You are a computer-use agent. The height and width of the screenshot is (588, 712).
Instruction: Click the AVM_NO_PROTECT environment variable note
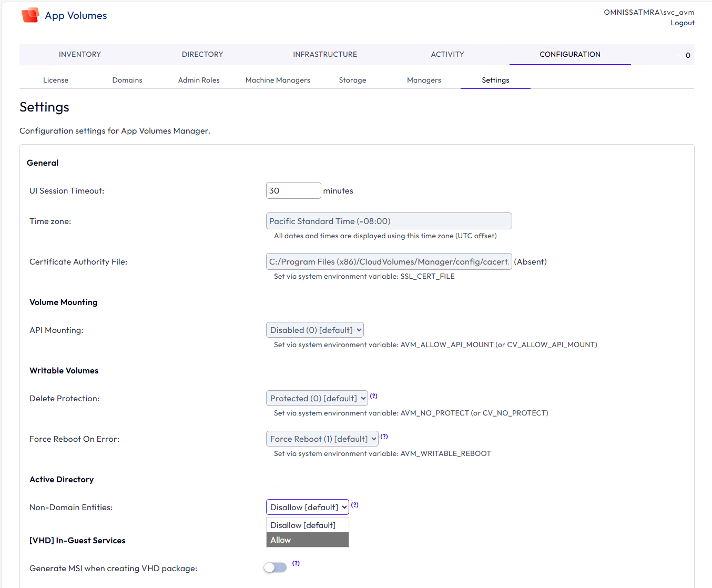click(x=411, y=413)
